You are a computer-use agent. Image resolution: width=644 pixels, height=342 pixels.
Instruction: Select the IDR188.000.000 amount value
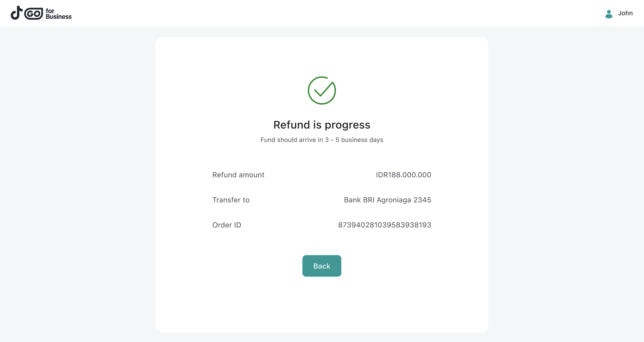[403, 175]
